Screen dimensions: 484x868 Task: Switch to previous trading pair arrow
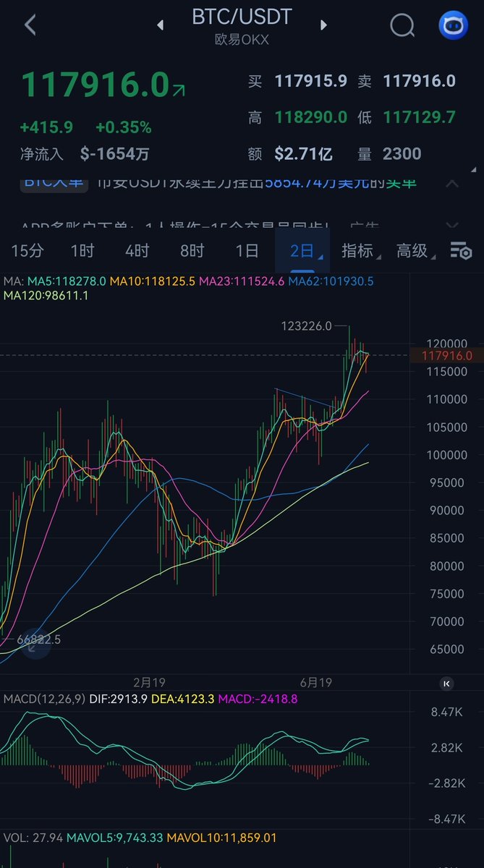point(160,25)
